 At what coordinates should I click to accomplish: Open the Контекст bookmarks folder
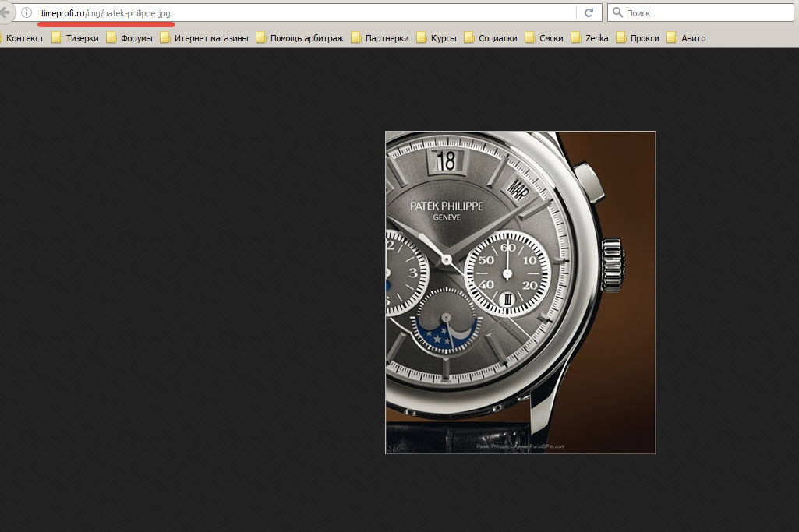[21, 38]
